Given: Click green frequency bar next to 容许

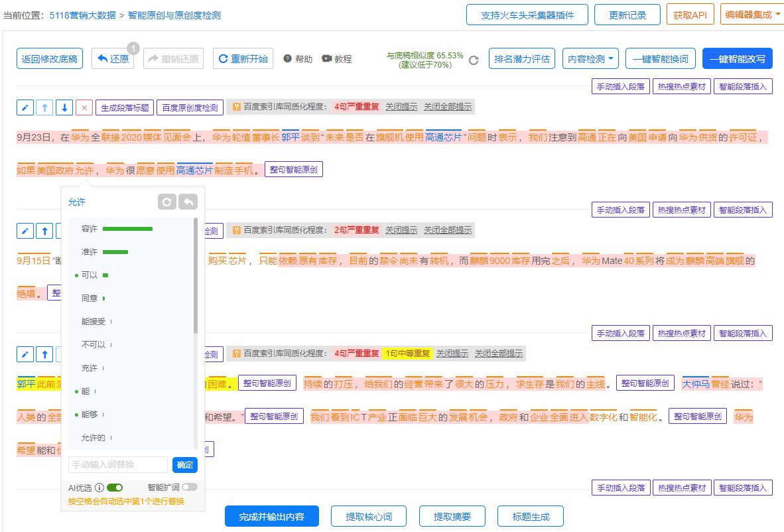Looking at the screenshot, I should pyautogui.click(x=127, y=228).
